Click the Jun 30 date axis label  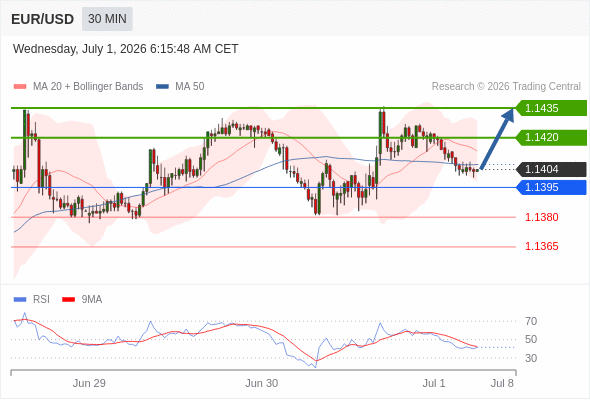(262, 383)
